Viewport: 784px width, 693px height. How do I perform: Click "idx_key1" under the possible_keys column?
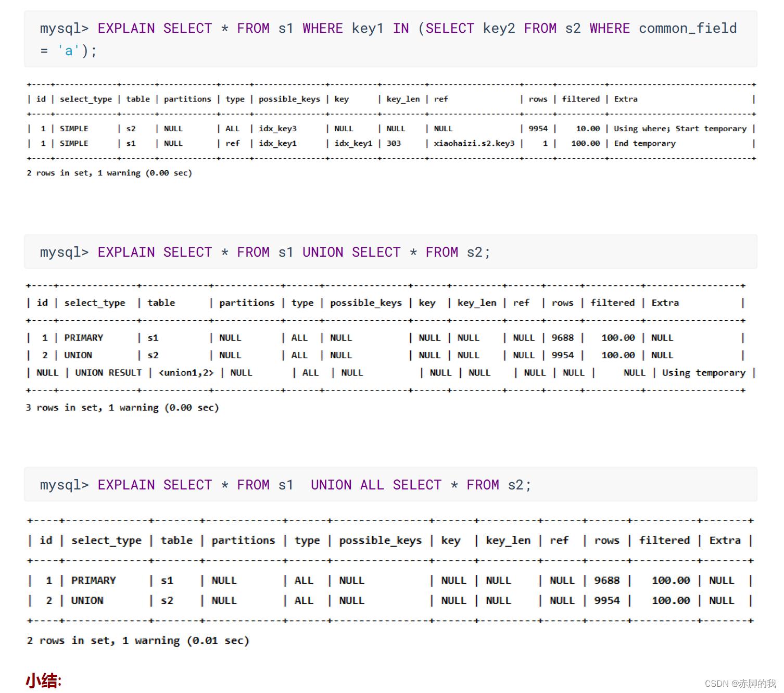click(278, 143)
